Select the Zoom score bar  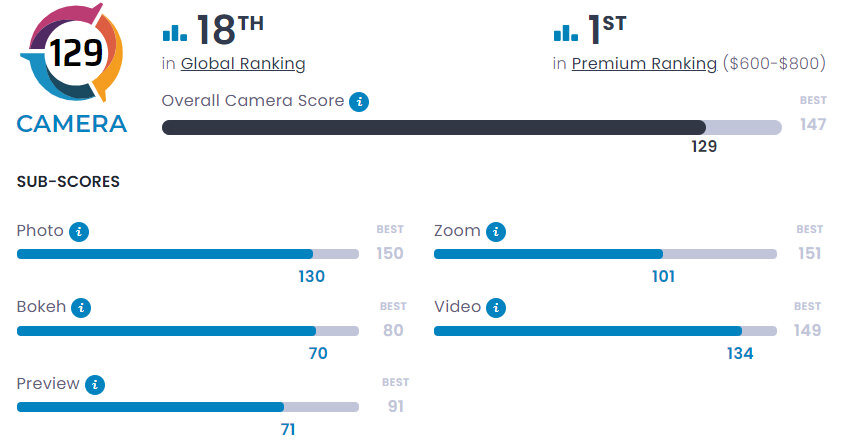(604, 254)
